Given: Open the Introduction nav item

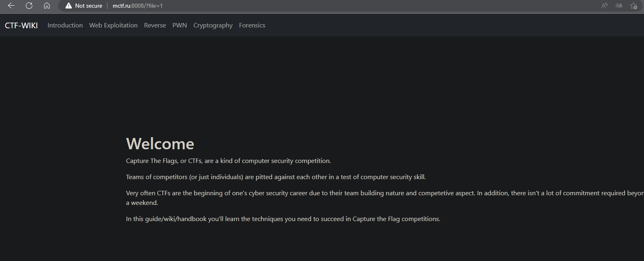Looking at the screenshot, I should pos(65,25).
